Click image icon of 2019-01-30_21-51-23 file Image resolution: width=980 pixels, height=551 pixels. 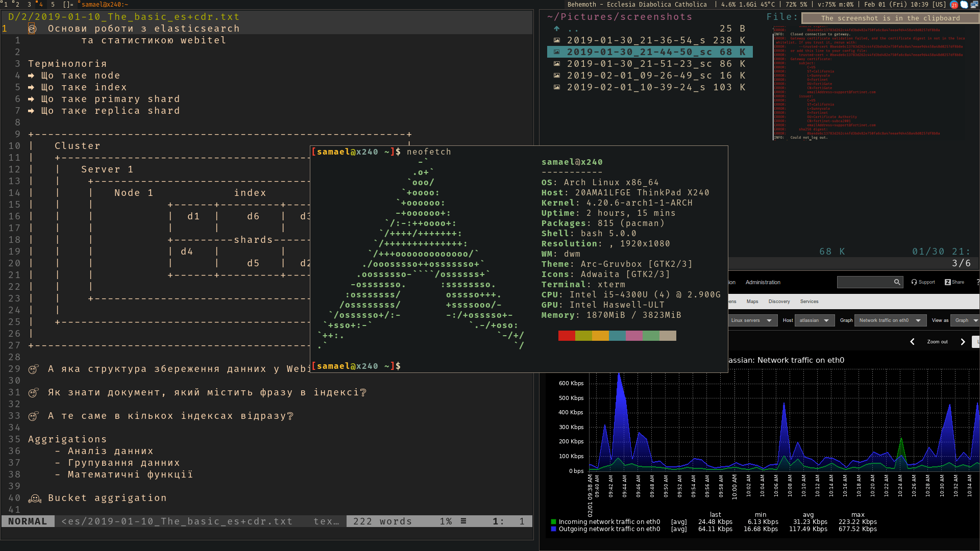(x=557, y=63)
